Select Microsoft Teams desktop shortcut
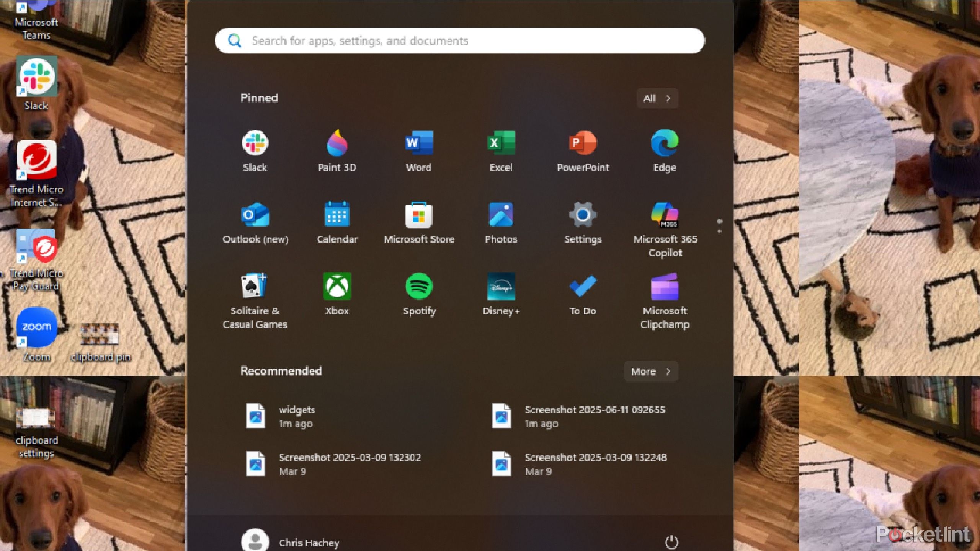980x551 pixels. [36, 21]
